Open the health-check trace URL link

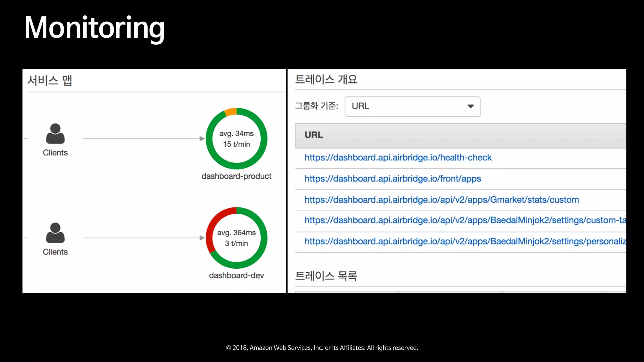[398, 157]
